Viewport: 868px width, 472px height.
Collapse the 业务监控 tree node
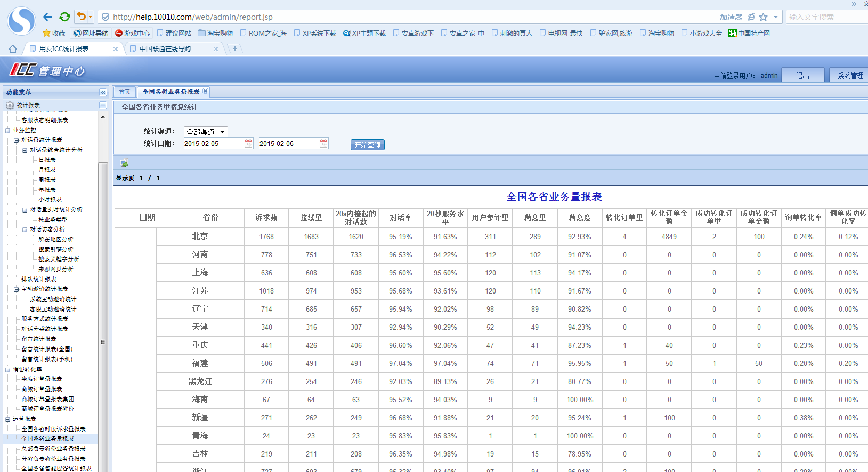[8, 130]
